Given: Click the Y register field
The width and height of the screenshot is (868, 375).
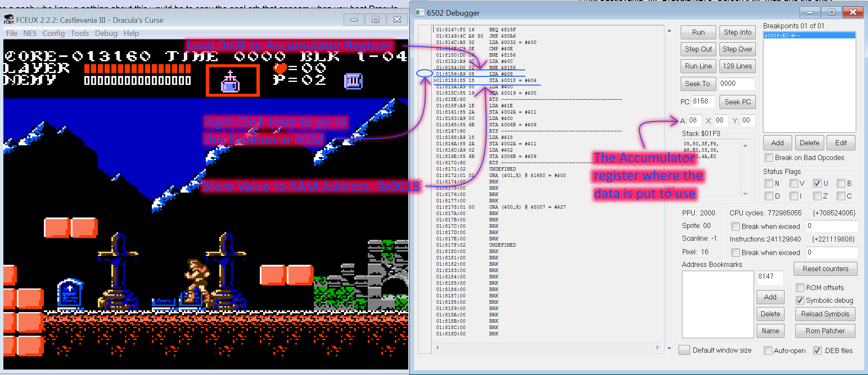Looking at the screenshot, I should [747, 120].
